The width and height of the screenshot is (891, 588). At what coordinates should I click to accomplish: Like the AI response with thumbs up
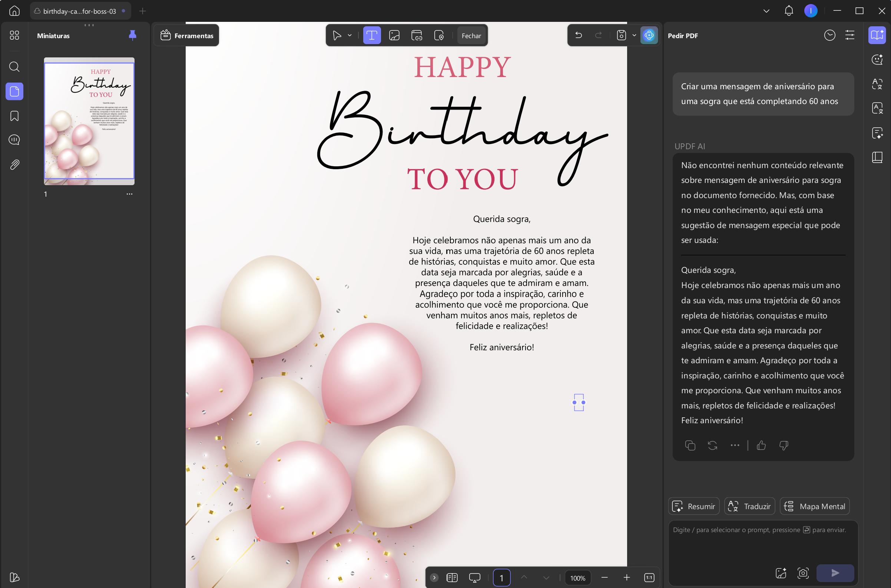tap(761, 445)
